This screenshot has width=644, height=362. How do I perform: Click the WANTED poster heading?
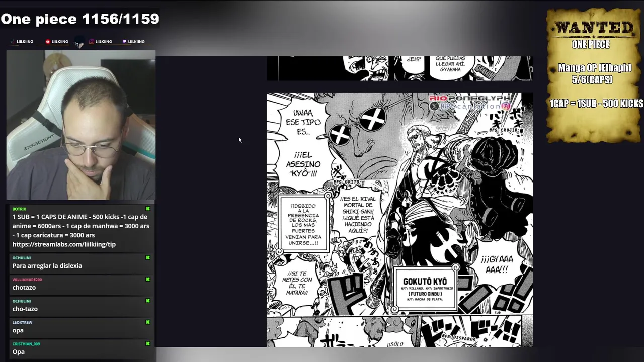(594, 28)
